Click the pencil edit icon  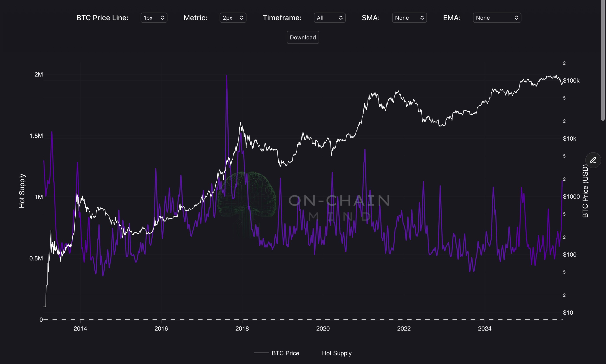pos(593,160)
